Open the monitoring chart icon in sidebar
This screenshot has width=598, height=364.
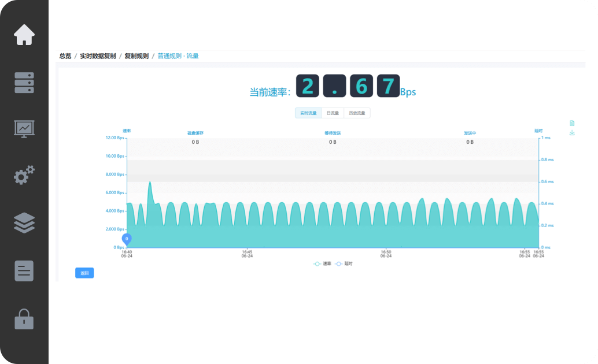point(24,128)
